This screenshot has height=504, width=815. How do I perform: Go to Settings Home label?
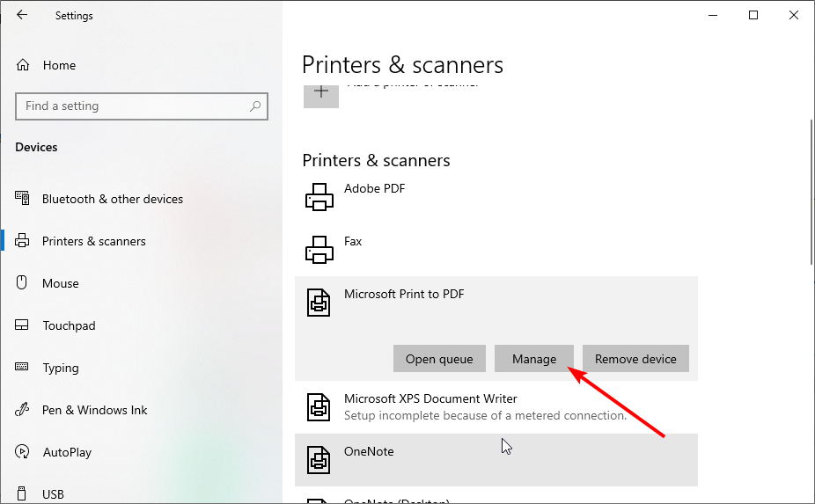(x=59, y=65)
